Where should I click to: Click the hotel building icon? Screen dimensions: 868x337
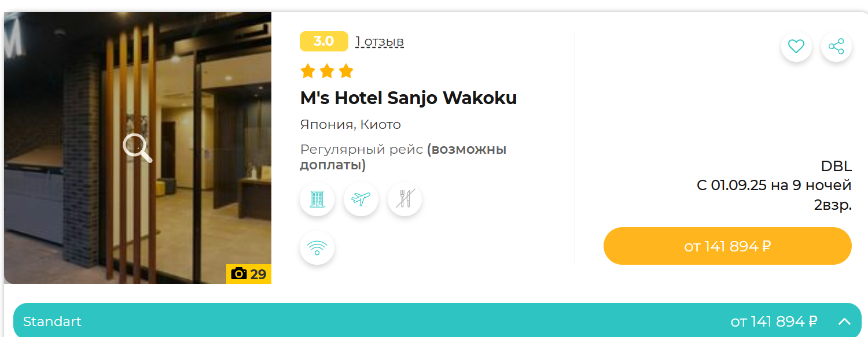(317, 199)
